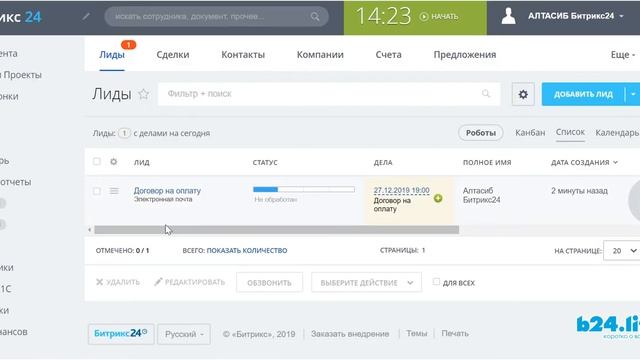Open АЛТАСИБ Битрикс24 user dropdown
The height and width of the screenshot is (360, 640).
pos(576,16)
